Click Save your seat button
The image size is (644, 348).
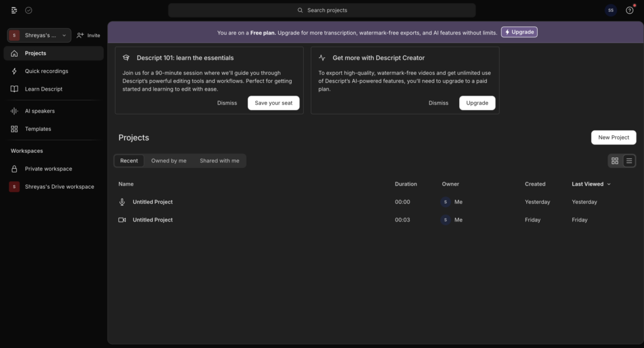pos(274,103)
